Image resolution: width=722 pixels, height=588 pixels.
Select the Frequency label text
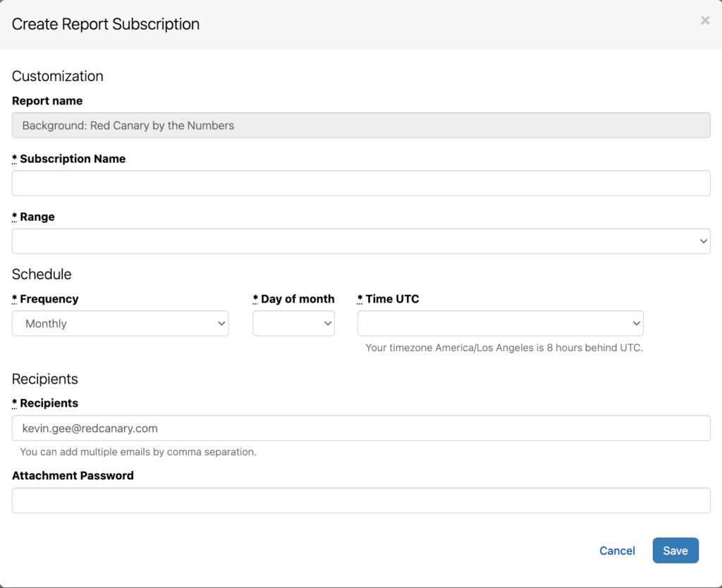coord(49,299)
